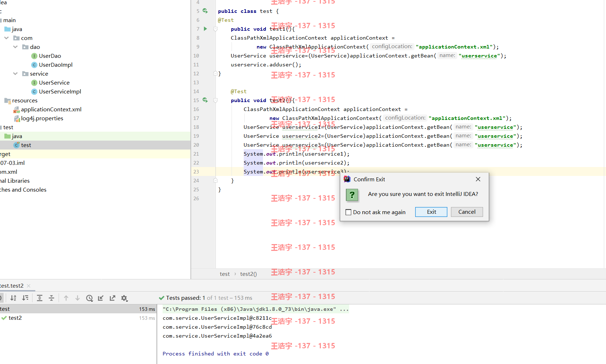
Task: Click 'test' breadcrumb below editor
Action: 225,274
